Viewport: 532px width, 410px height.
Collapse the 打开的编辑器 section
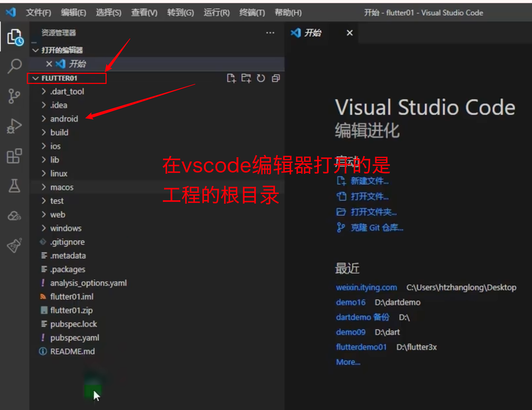[x=36, y=50]
